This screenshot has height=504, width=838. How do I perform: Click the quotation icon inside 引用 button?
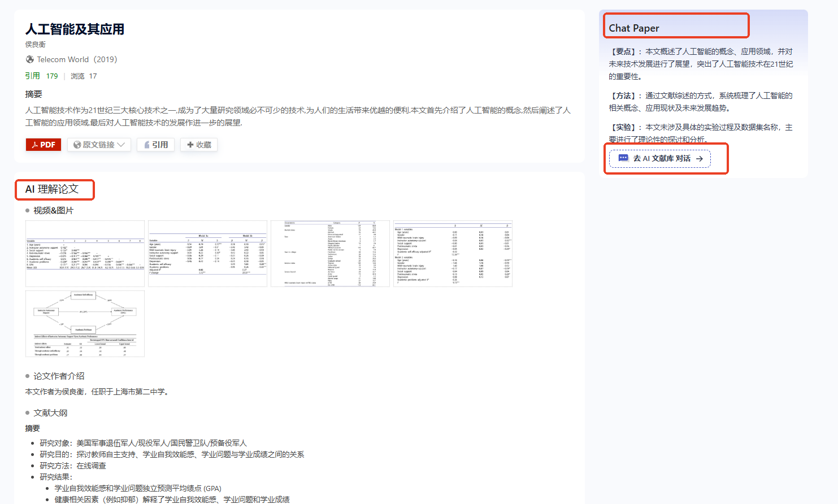(x=147, y=144)
